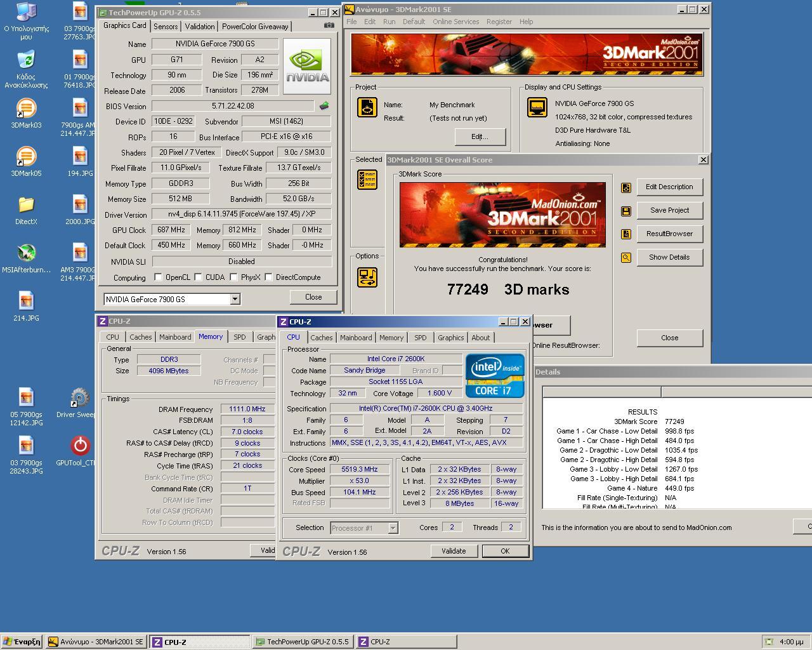Launch the MSIAfterburner desktop shortcut
Image resolution: width=812 pixels, height=650 pixels.
(26, 258)
